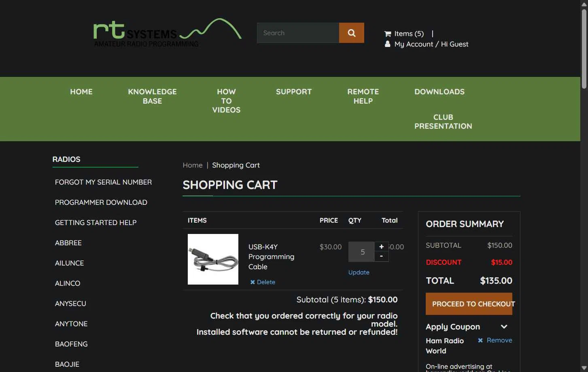
Task: Click the RT Systems logo
Action: pyautogui.click(x=167, y=33)
